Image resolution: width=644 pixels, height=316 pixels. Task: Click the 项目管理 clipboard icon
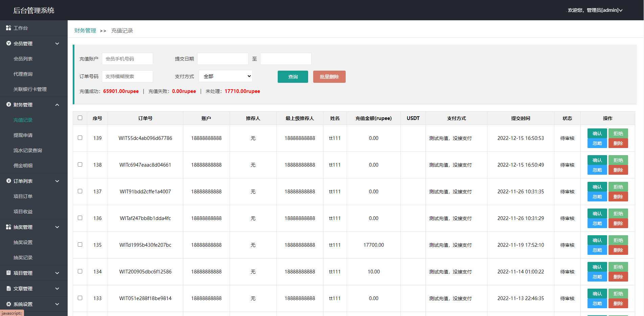pos(8,273)
